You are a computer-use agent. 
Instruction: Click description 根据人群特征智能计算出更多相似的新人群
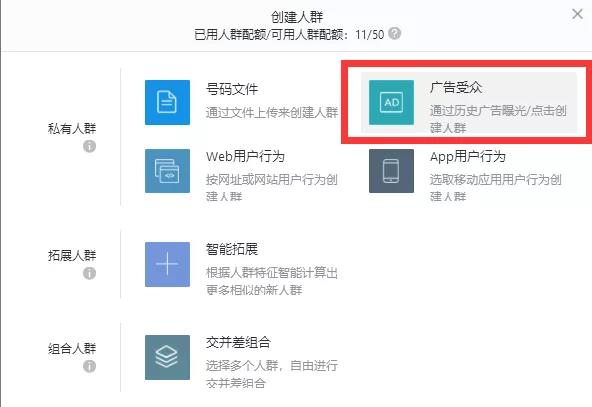click(272, 281)
